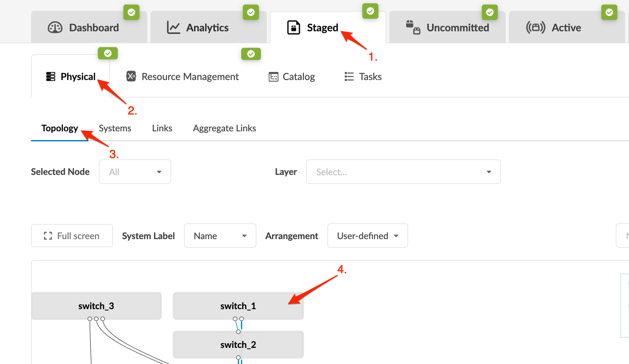
Task: Switch to the Aggregate Links tab
Action: (224, 128)
